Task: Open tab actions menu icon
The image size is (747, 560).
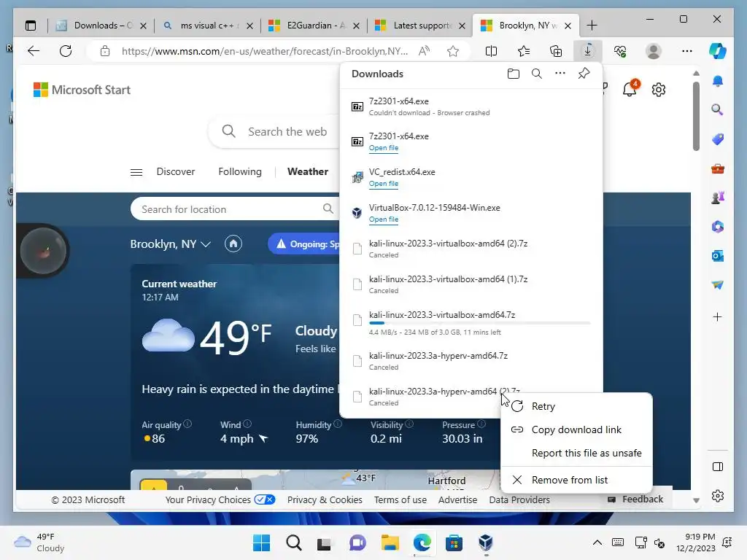Action: point(31,26)
